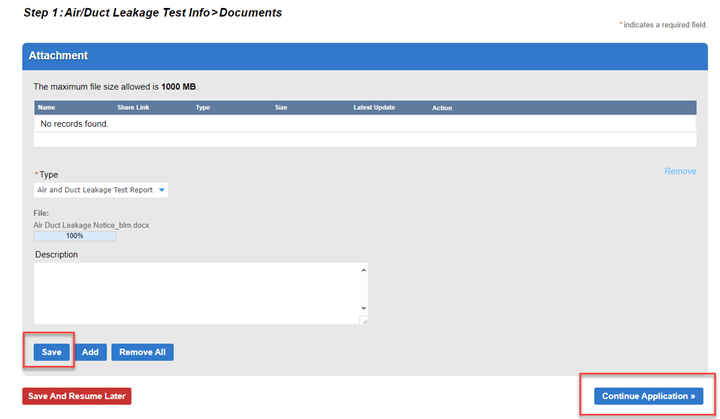Viewport: 720px width, 419px height.
Task: Click into the Description text area
Action: (197, 294)
